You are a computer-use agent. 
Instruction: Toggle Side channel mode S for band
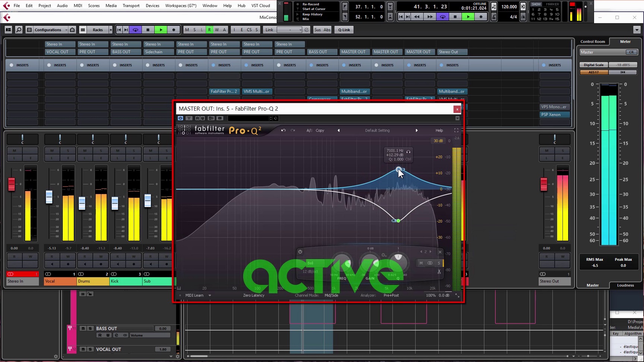click(x=439, y=263)
